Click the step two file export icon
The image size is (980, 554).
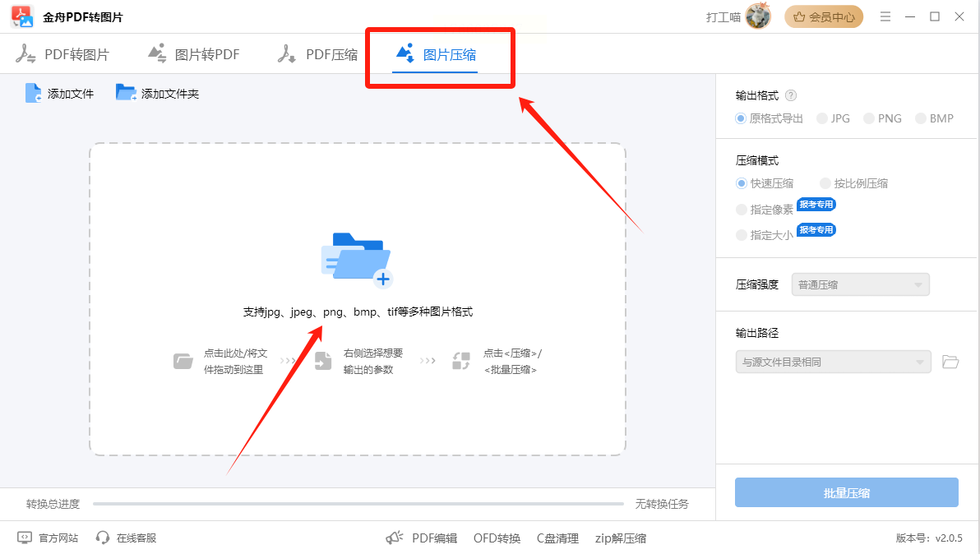point(323,361)
